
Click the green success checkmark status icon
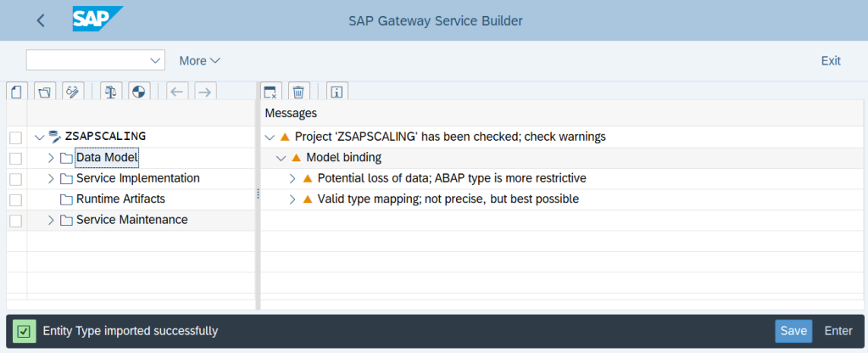pyautogui.click(x=23, y=332)
